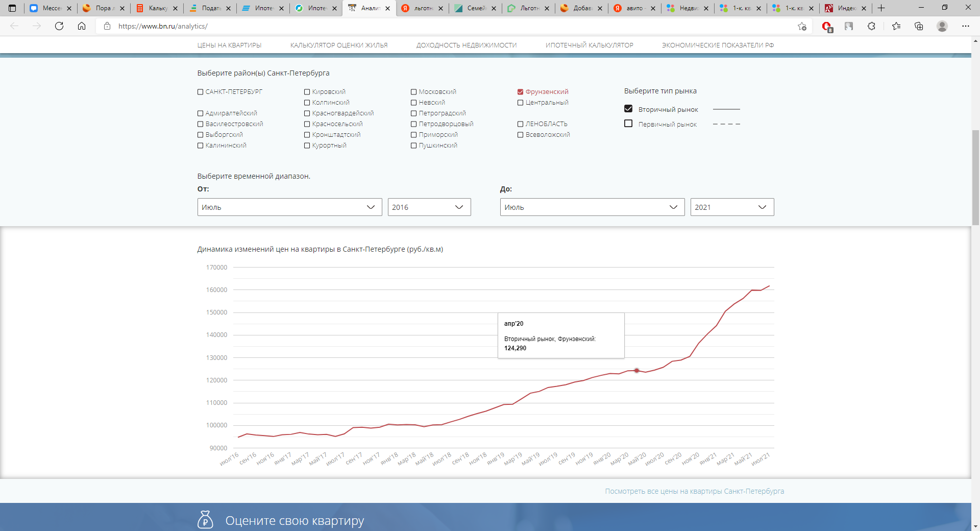Open КАЛЬКУЛЯТОР ОЦЕНКИ ЖИЛЬЯ section
This screenshot has height=531, width=980.
[339, 45]
